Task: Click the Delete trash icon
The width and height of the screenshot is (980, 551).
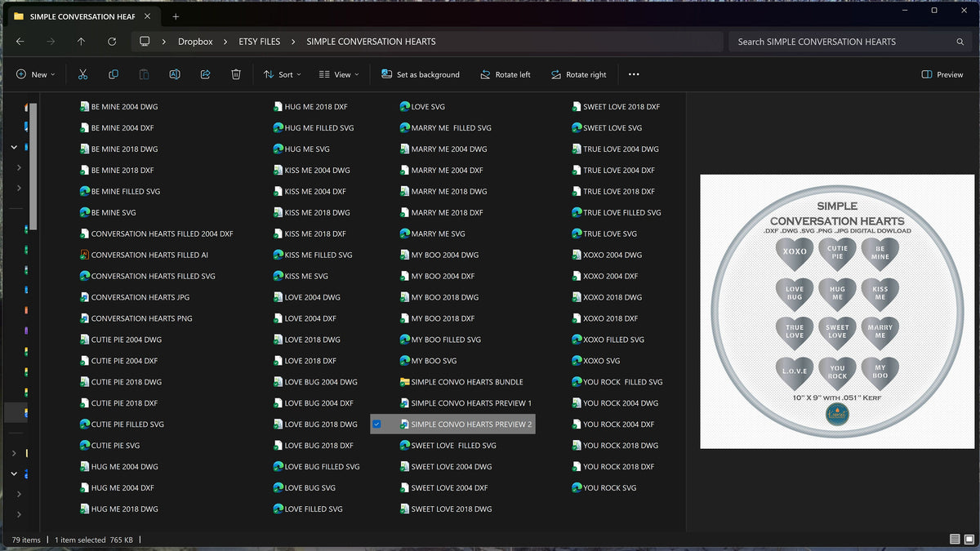Action: [x=236, y=74]
